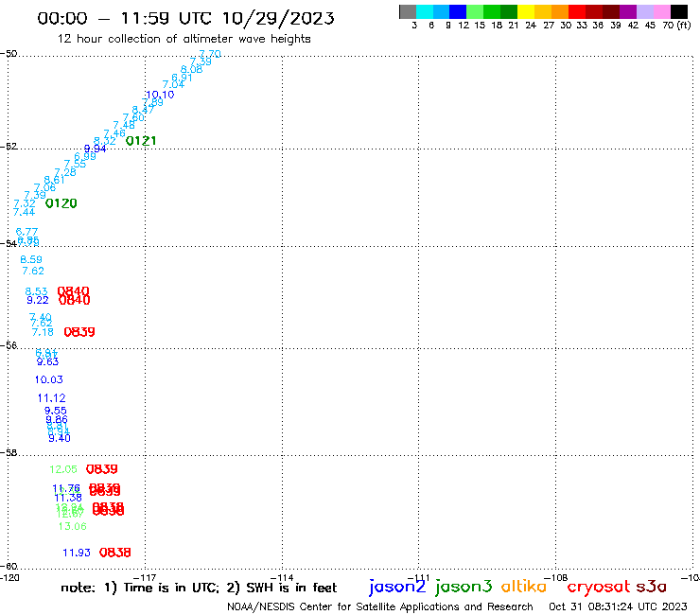
Task: Click the wave height value '7.18'
Action: pyautogui.click(x=43, y=332)
